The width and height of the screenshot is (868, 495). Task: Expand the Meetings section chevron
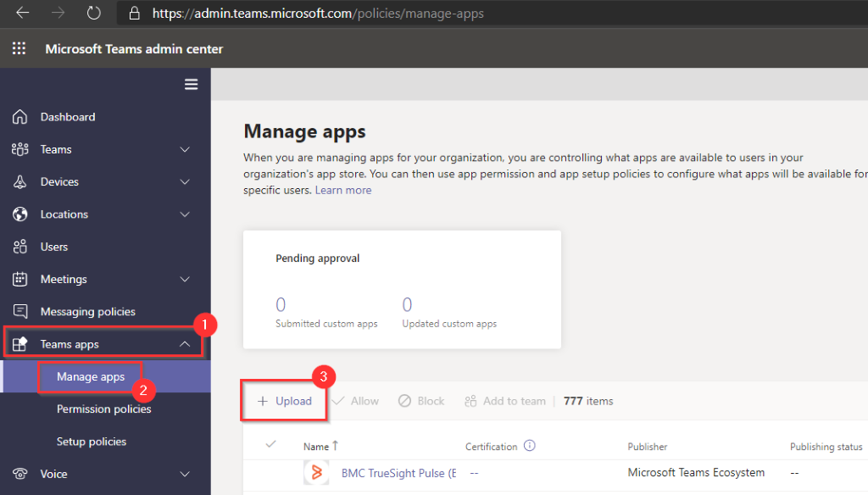pyautogui.click(x=185, y=279)
